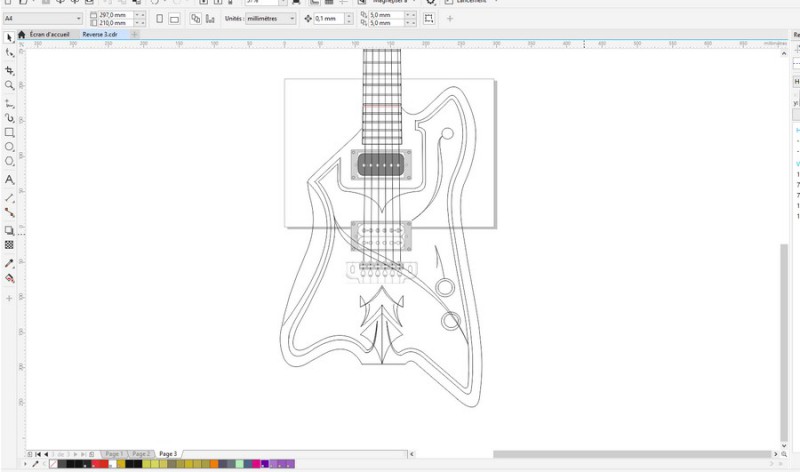Switch page to portrait orientation

pos(159,19)
